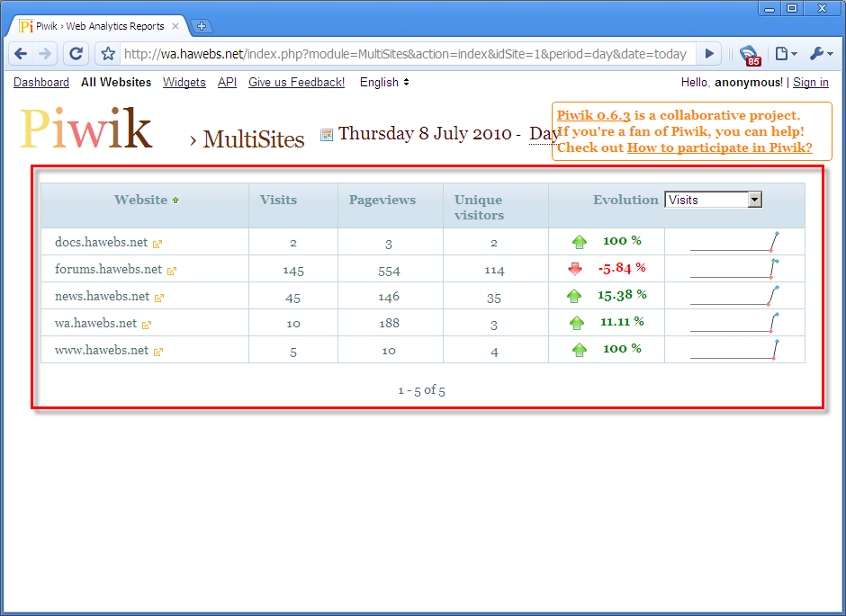Open How to participate in Piwik link
Viewport: 846px width, 616px height.
(x=719, y=147)
